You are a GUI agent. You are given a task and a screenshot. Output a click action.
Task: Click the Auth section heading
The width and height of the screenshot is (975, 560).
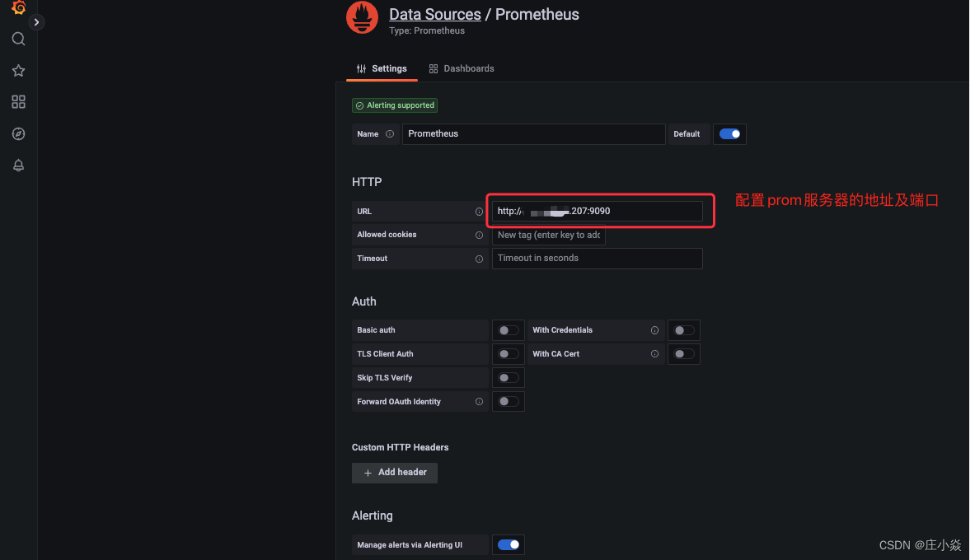coord(363,301)
